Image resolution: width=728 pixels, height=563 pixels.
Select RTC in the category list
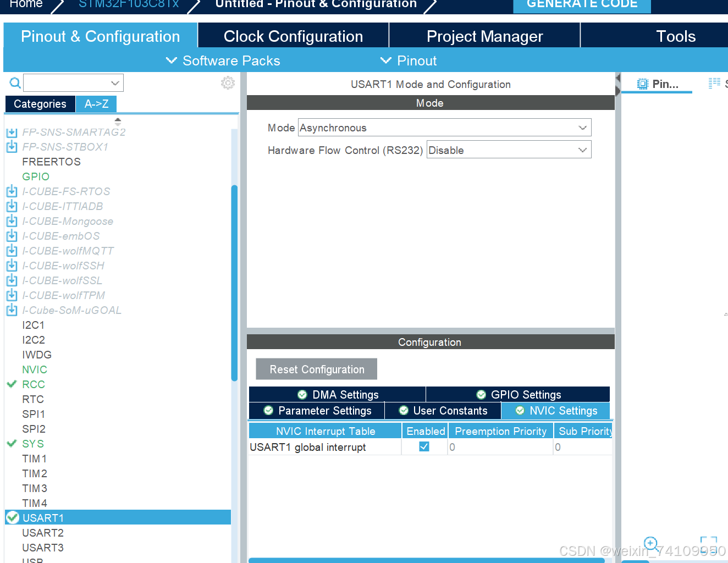pos(33,399)
